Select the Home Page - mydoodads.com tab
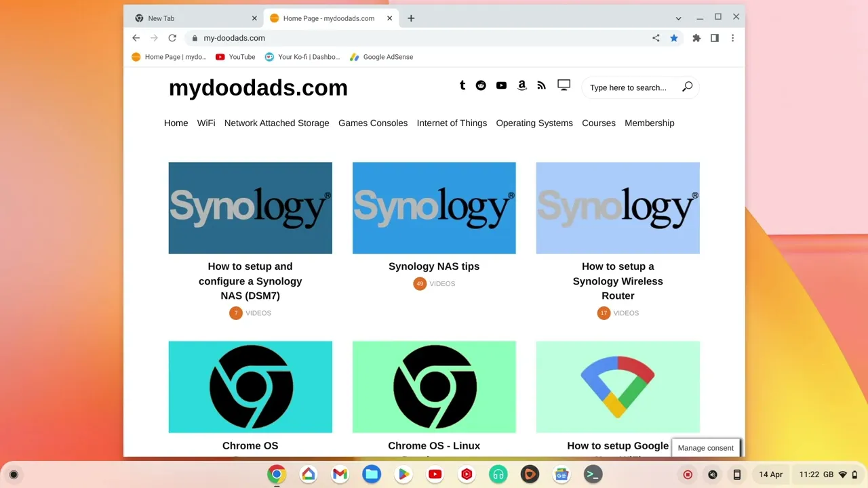This screenshot has width=868, height=488. pos(330,18)
